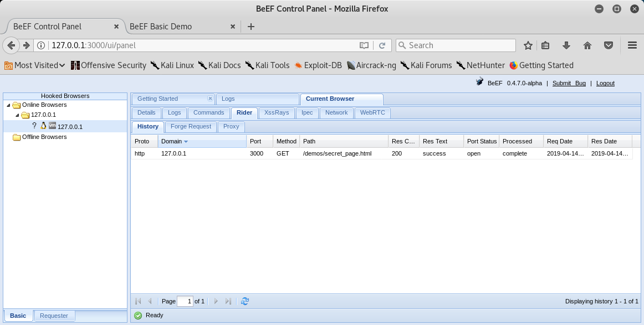644x325 pixels.
Task: Close the BeEF Control Panel browser tab
Action: point(116,27)
